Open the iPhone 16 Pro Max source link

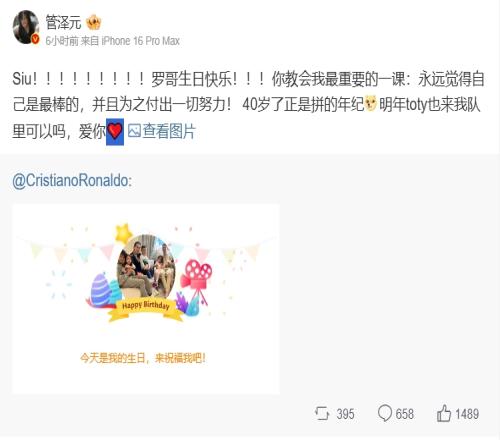(x=140, y=41)
